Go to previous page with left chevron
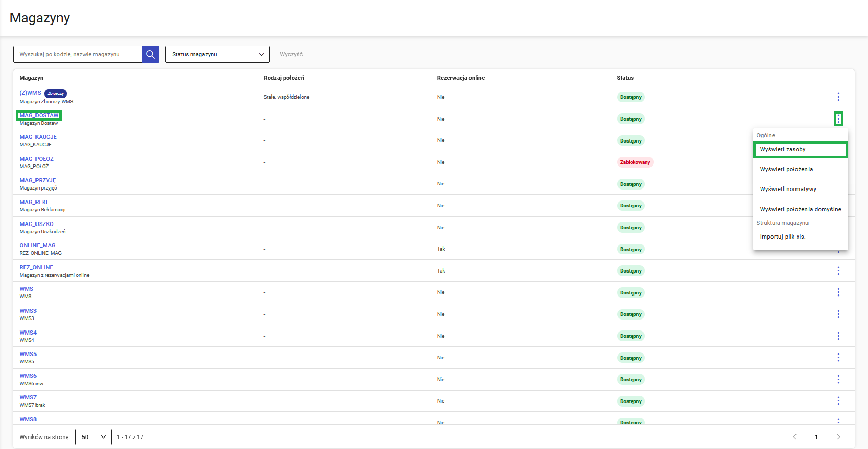 coord(795,437)
